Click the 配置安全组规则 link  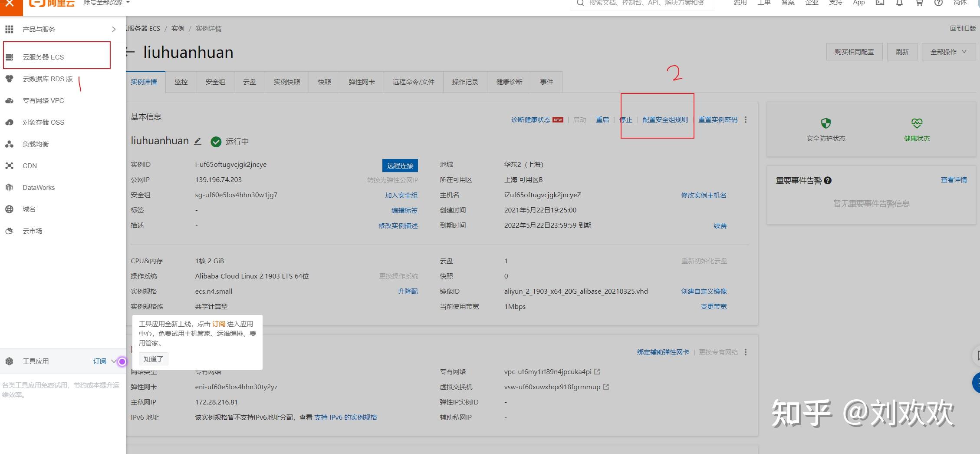[665, 119]
